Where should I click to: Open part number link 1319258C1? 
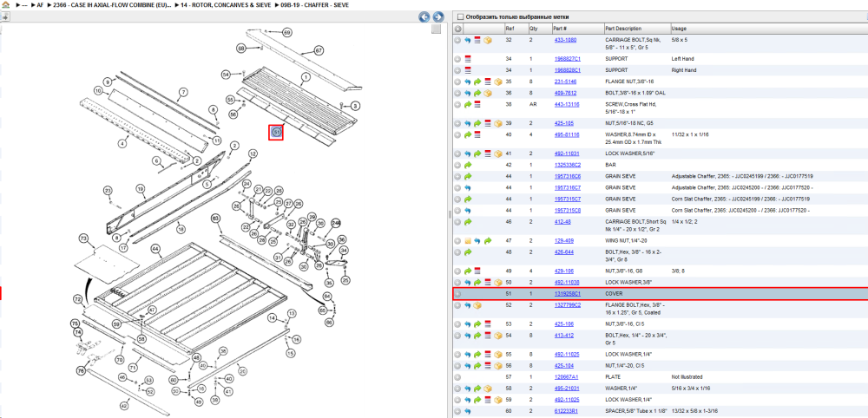568,294
